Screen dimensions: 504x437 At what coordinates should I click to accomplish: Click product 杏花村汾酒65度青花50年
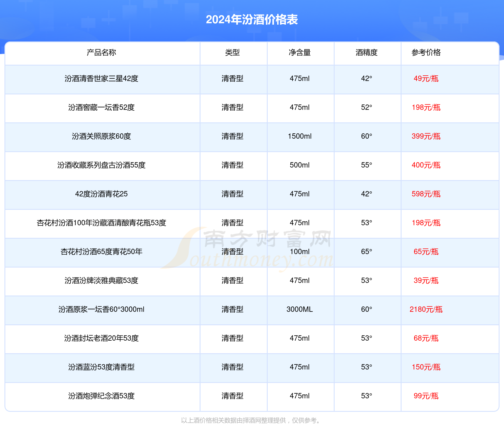(x=101, y=252)
